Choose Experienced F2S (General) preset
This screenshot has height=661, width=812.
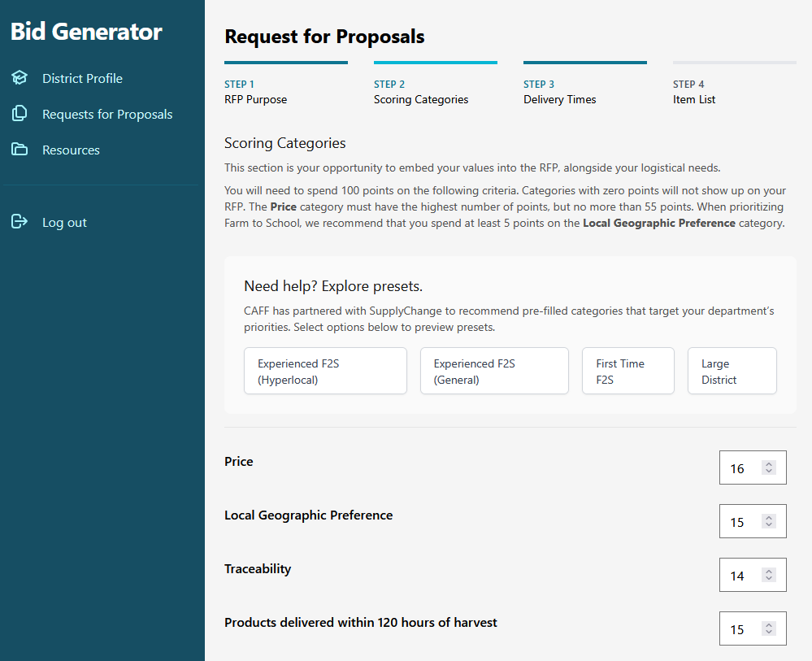pyautogui.click(x=494, y=371)
